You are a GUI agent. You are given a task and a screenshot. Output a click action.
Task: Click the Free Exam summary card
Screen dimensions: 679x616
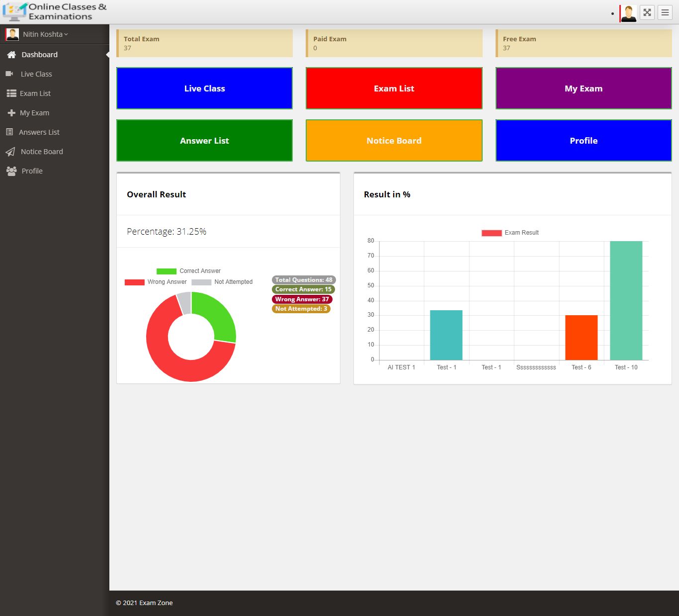tap(584, 43)
